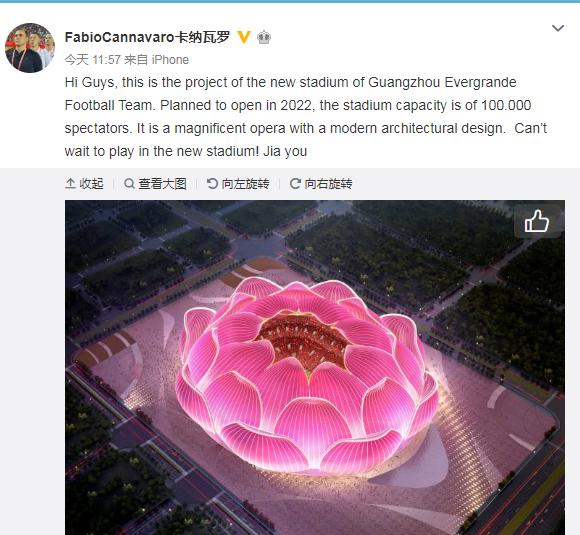Click the magnifier icon for large view
Image resolution: width=580 pixels, height=535 pixels.
(x=129, y=183)
